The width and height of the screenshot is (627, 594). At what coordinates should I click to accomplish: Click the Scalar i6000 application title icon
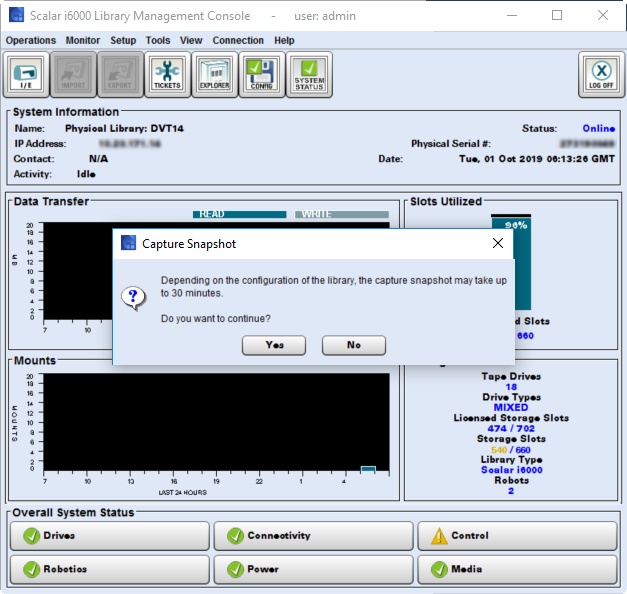[16, 15]
